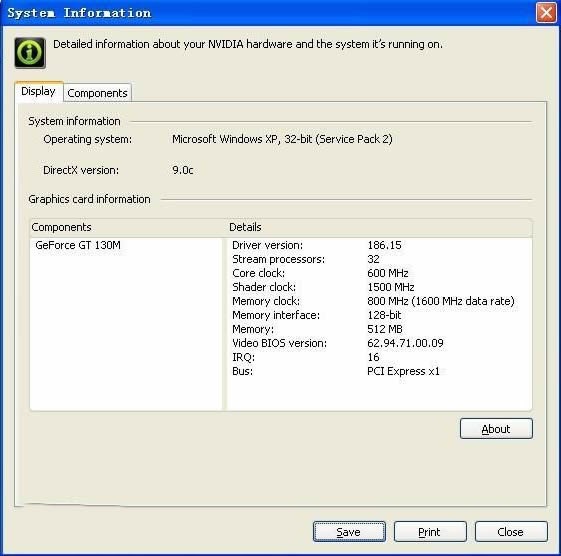Viewport: 561px width, 556px height.
Task: Click the Close button
Action: point(511,532)
